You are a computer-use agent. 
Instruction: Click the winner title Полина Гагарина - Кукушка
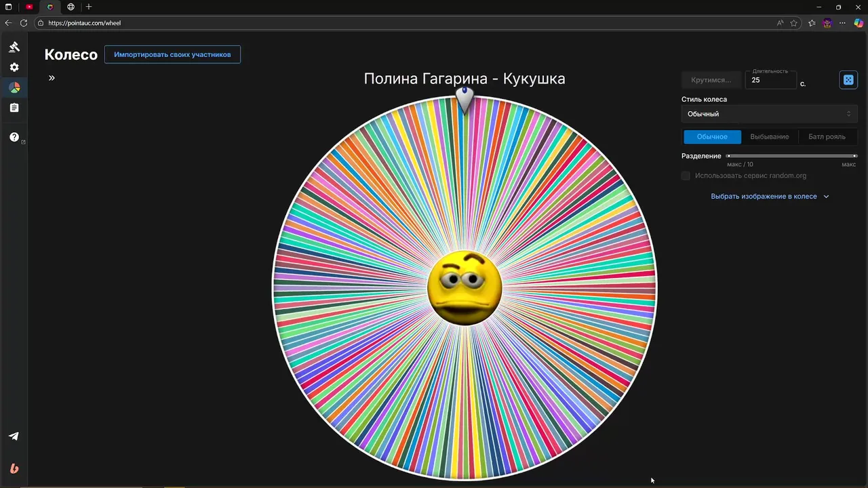click(x=465, y=79)
